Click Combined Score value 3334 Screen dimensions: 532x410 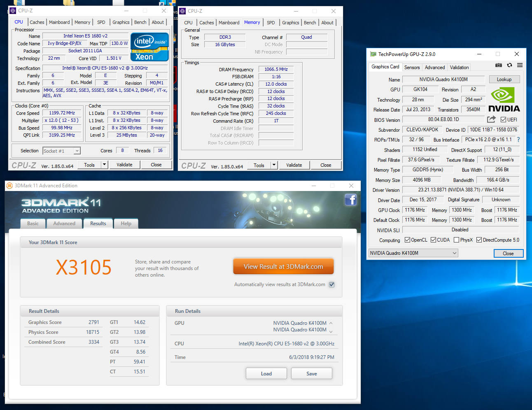pyautogui.click(x=94, y=342)
